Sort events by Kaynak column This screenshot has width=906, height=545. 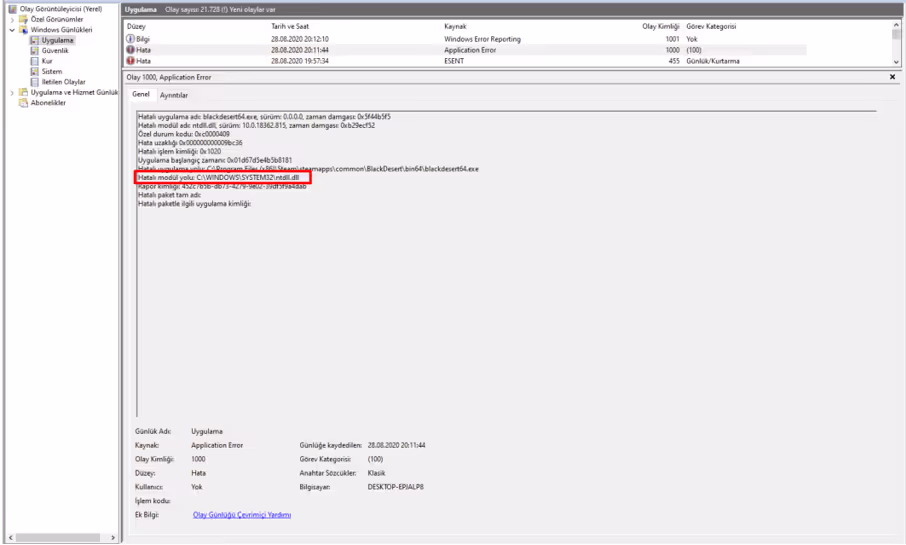click(x=455, y=27)
